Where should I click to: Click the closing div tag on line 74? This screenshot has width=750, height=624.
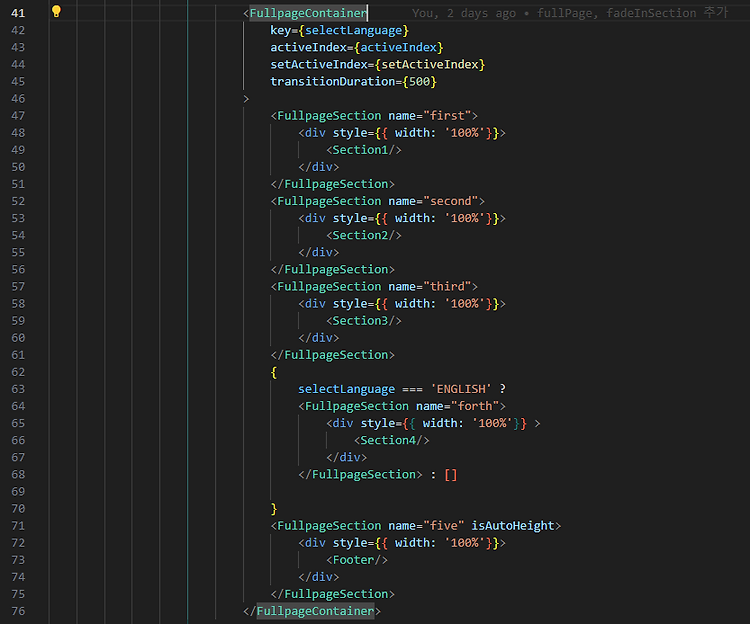pos(319,577)
